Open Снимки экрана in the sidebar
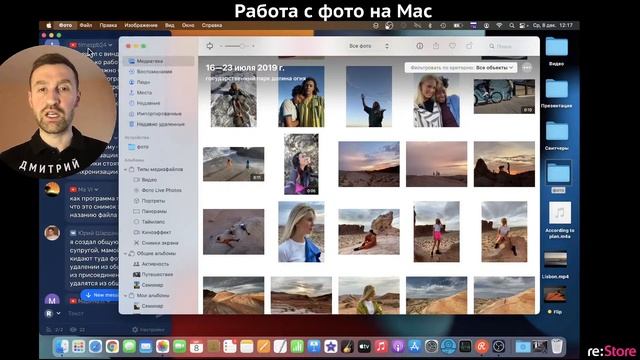The width and height of the screenshot is (640, 360). (161, 243)
